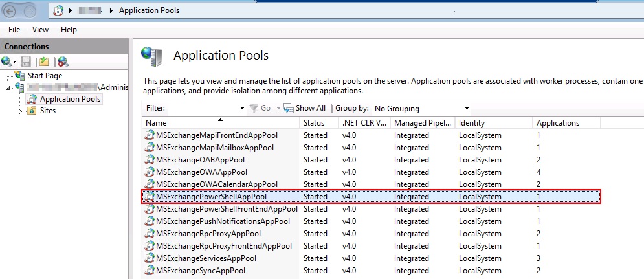Click icon of MSExchangePowerShellAppPool

150,197
